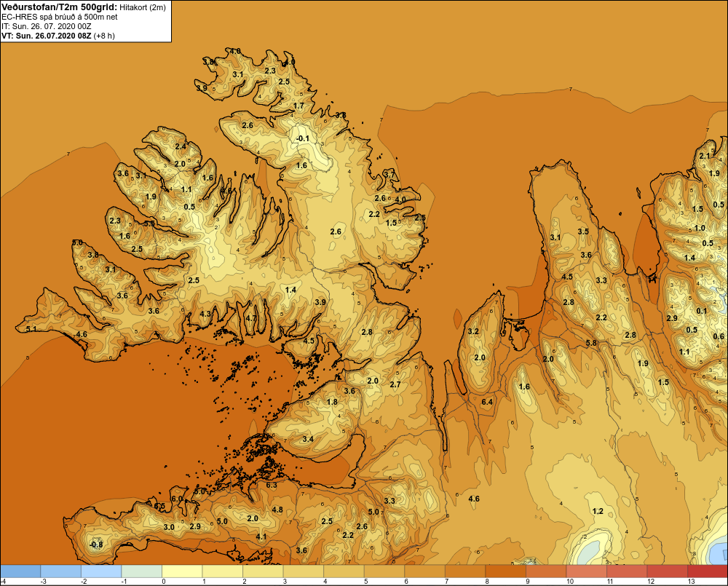Select the 'EC-HRES spá brúuð á 500m net' line

point(60,17)
